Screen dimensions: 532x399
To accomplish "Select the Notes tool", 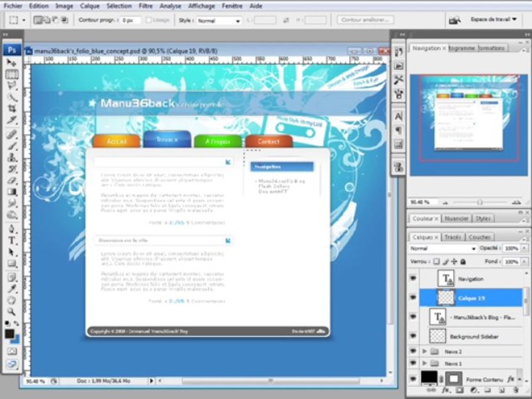I will [12, 278].
